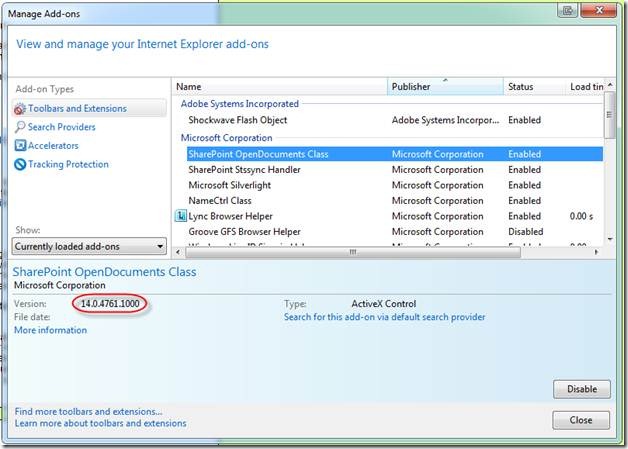628x449 pixels.
Task: Sort list by the Load time column header
Action: pyautogui.click(x=585, y=87)
